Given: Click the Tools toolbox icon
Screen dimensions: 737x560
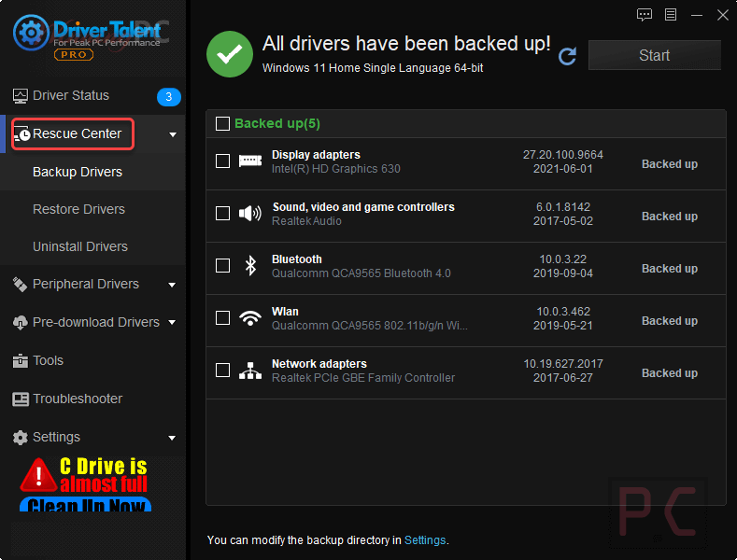Looking at the screenshot, I should pyautogui.click(x=21, y=361).
